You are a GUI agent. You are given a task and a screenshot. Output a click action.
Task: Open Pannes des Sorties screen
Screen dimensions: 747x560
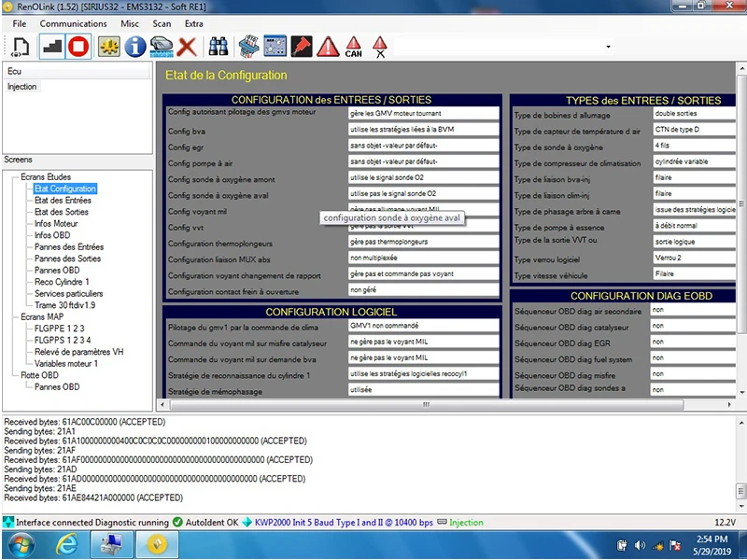pyautogui.click(x=67, y=259)
